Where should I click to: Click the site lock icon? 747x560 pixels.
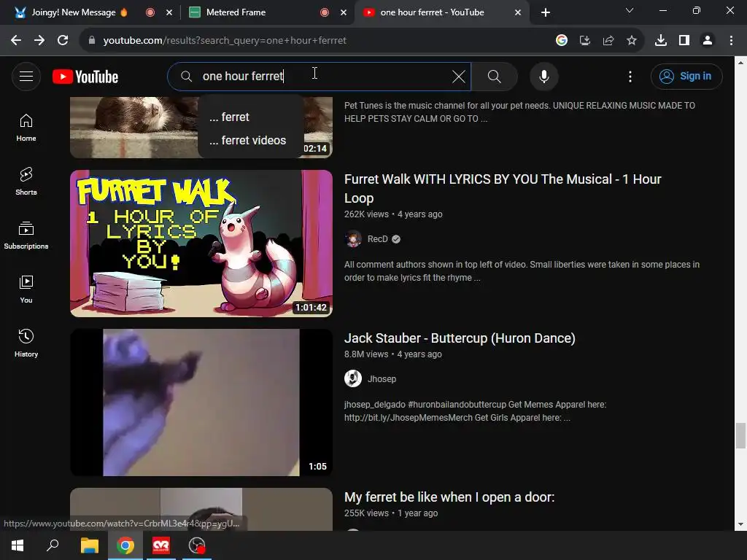92,41
